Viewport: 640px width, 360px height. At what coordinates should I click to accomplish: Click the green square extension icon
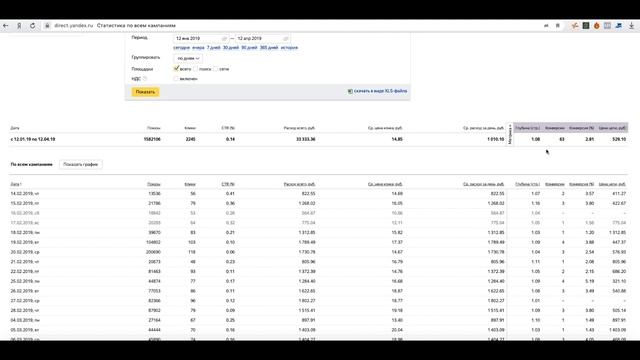586,25
